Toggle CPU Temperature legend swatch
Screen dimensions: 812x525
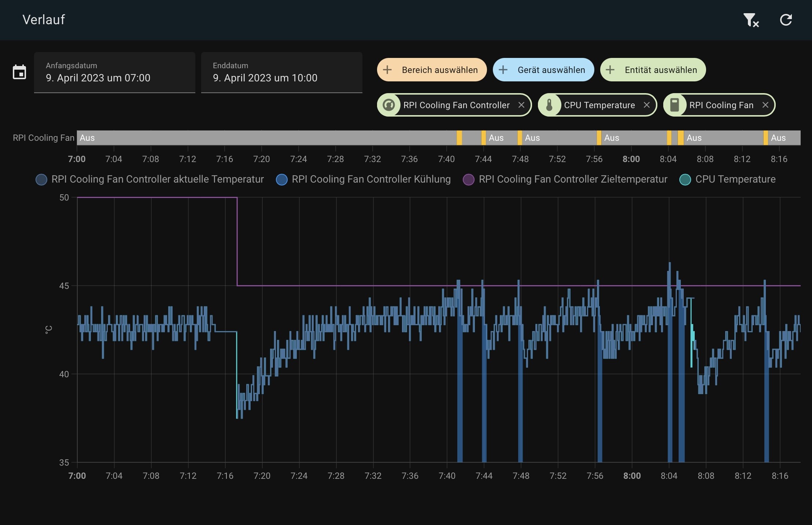685,180
